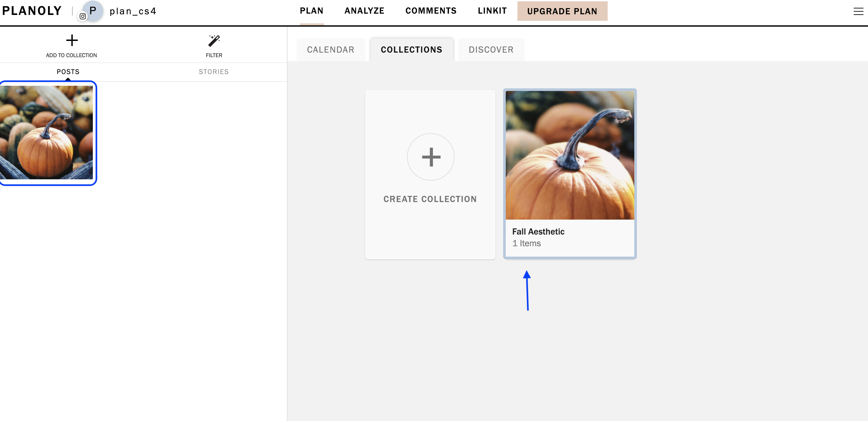Viewport: 868px width, 421px height.
Task: Open the Fall Aesthetic collection card
Action: [570, 174]
